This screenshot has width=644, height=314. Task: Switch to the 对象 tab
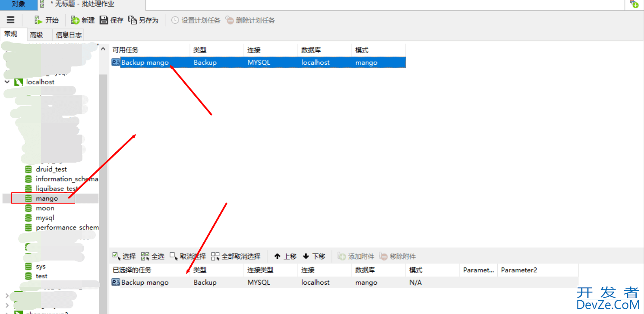19,4
